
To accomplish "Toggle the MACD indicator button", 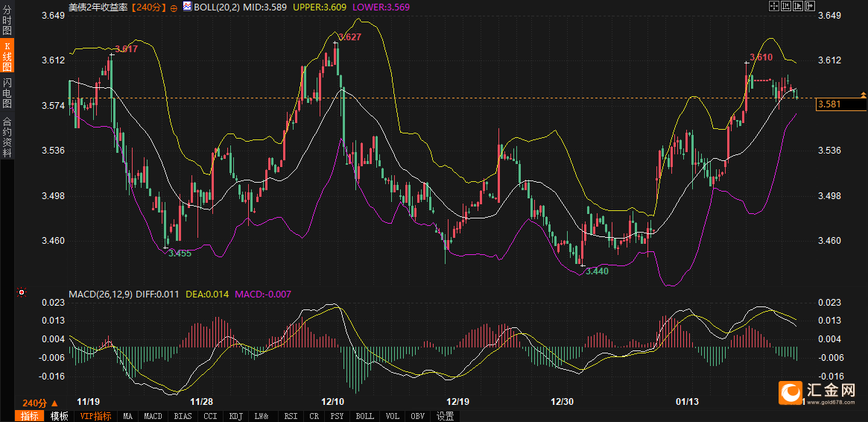I will (153, 416).
